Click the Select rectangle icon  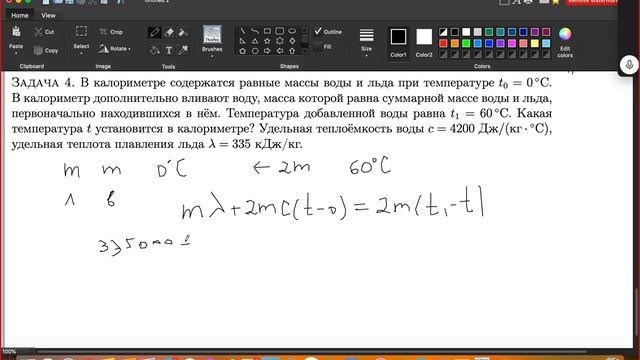click(x=81, y=31)
